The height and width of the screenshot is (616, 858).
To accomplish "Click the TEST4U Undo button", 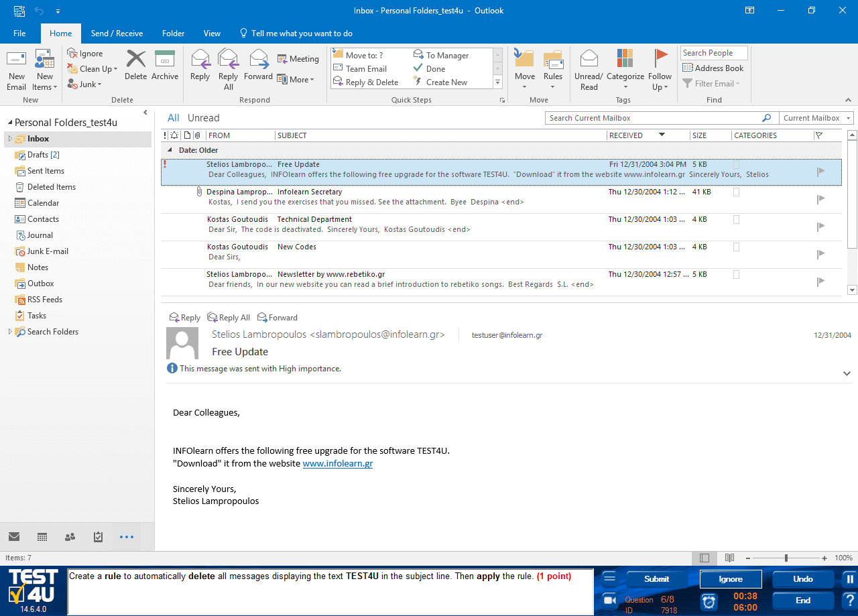I will coord(803,579).
